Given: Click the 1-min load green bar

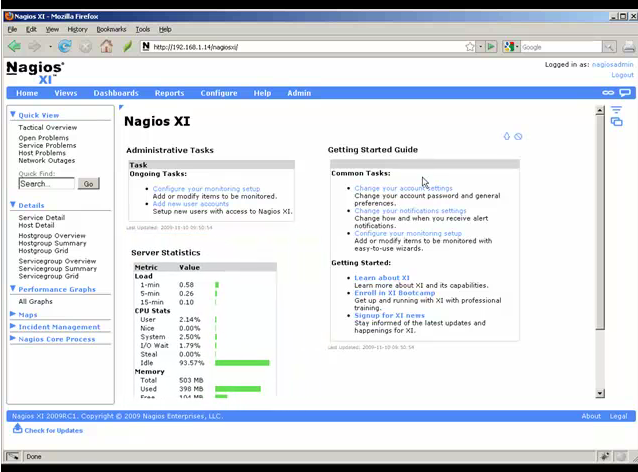Looking at the screenshot, I should (217, 285).
